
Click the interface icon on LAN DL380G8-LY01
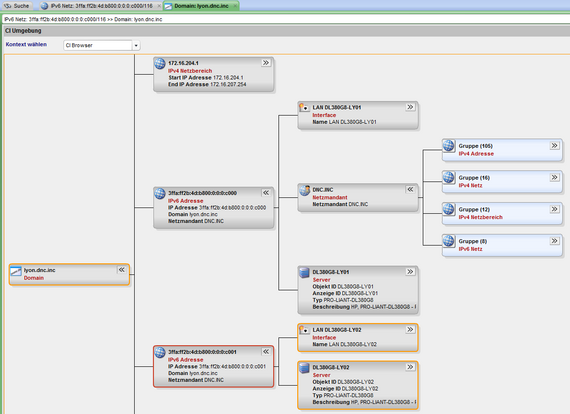(304, 107)
